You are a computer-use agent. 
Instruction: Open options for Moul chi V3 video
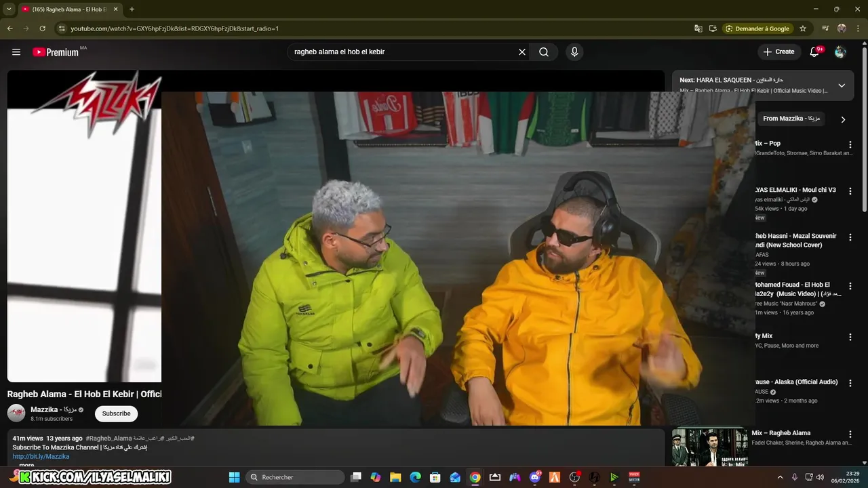pyautogui.click(x=850, y=191)
